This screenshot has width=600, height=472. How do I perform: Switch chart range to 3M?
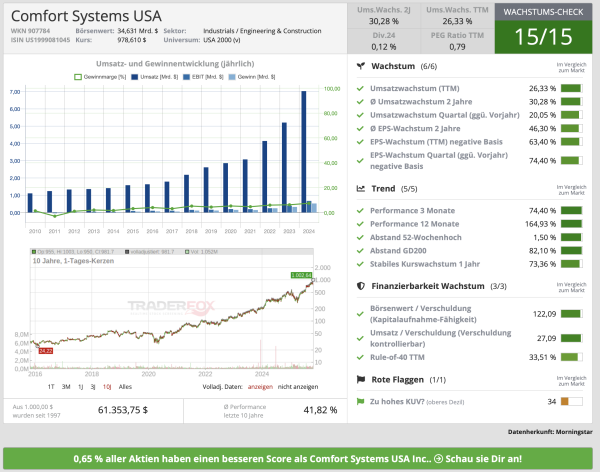pos(67,385)
